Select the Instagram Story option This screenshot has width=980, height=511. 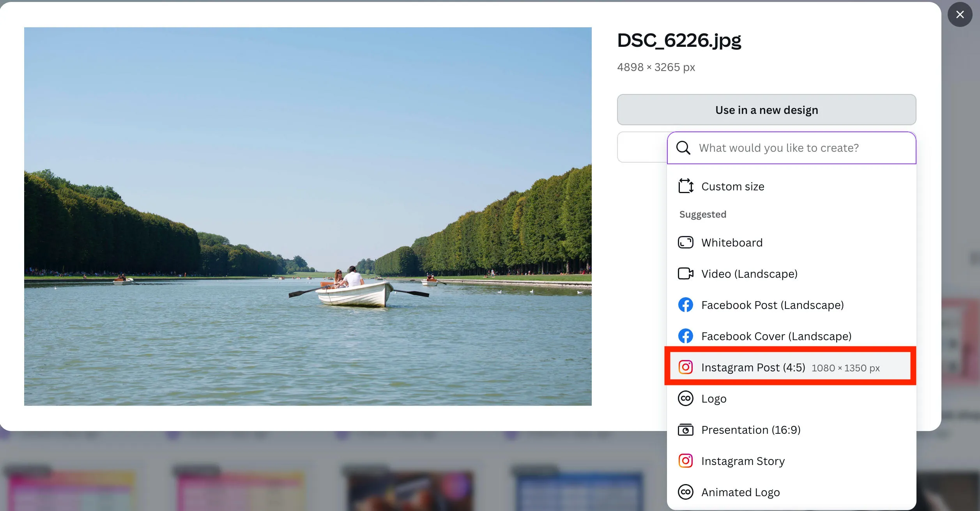[743, 461]
